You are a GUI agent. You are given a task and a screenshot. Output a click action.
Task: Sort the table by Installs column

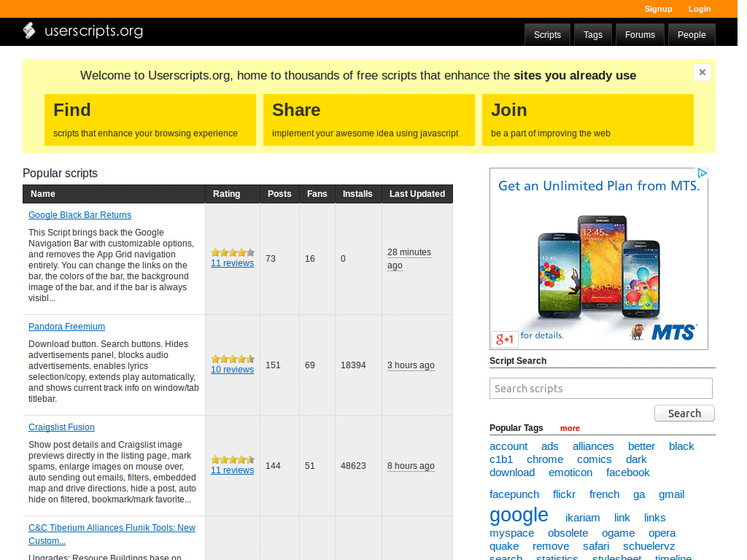point(357,194)
